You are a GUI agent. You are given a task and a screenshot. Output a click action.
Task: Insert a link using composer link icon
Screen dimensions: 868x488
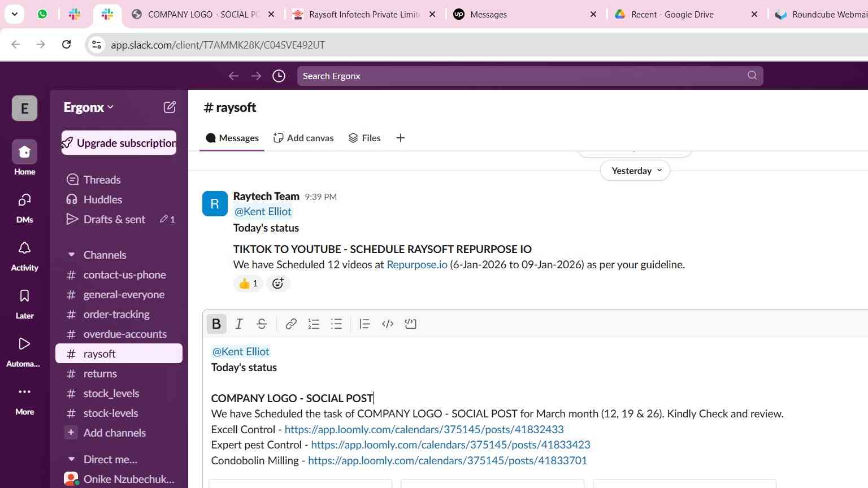[x=291, y=324]
